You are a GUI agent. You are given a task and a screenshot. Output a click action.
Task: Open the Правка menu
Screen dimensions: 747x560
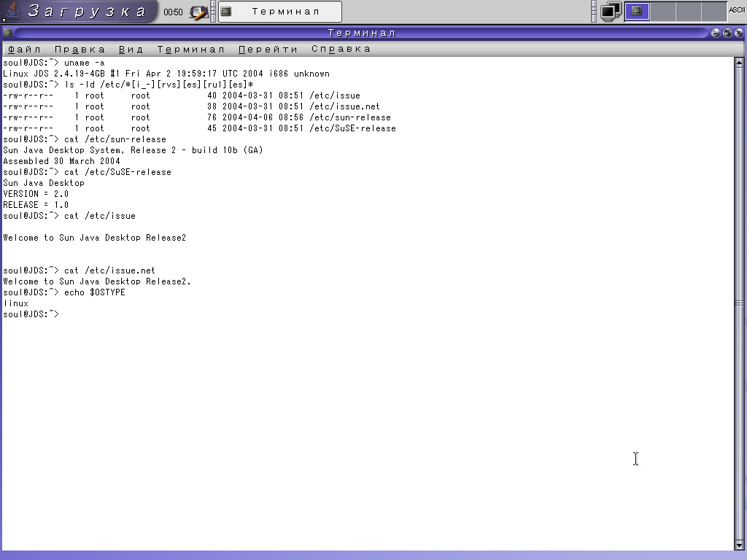pos(80,49)
